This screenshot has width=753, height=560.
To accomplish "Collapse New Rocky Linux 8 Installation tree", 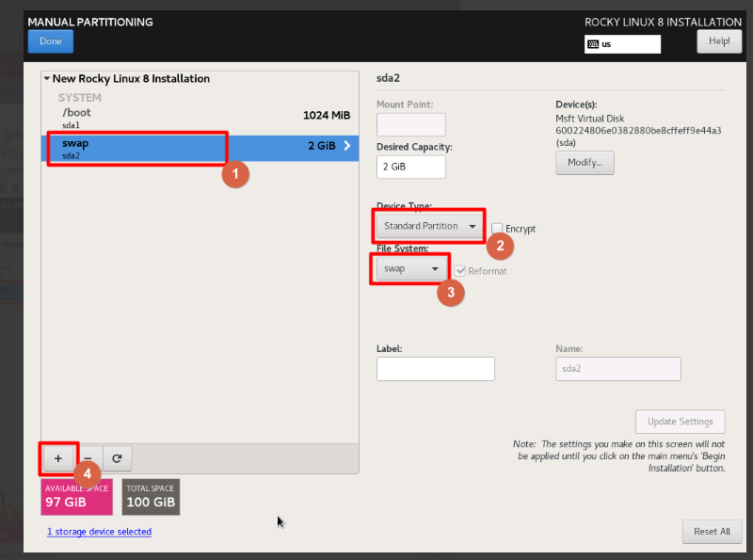I will click(47, 78).
